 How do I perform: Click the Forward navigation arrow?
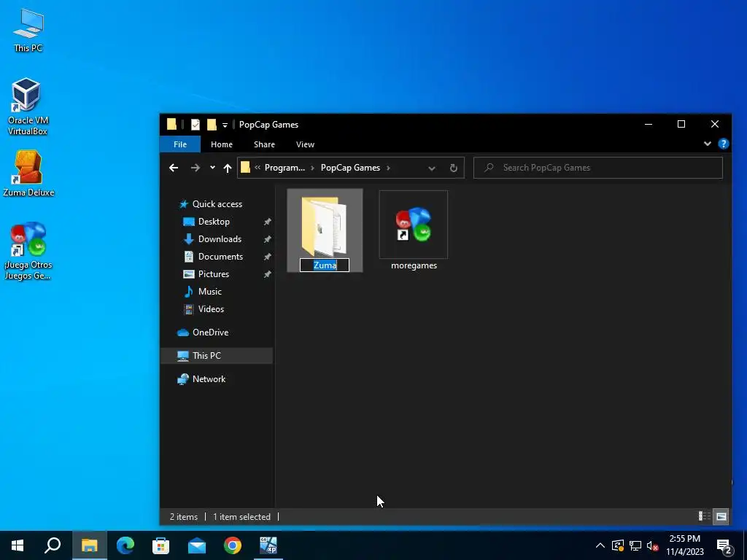tap(196, 168)
